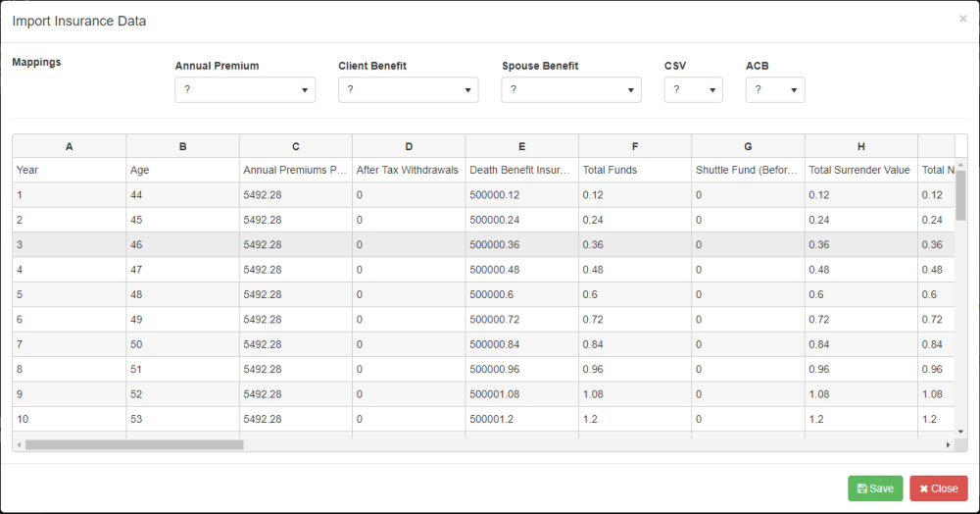Image resolution: width=980 pixels, height=514 pixels.
Task: Click the vertical scrollbar thumb
Action: [960, 194]
